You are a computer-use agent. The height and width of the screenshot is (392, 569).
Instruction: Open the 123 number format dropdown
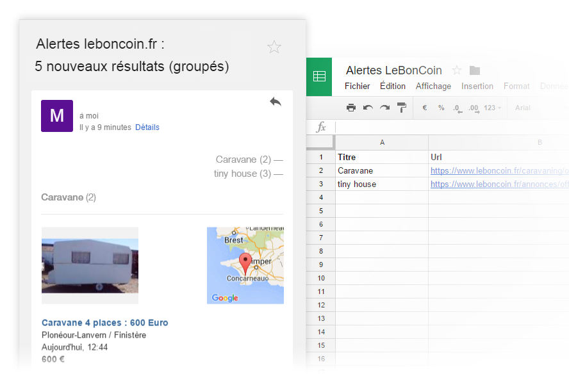pyautogui.click(x=493, y=108)
